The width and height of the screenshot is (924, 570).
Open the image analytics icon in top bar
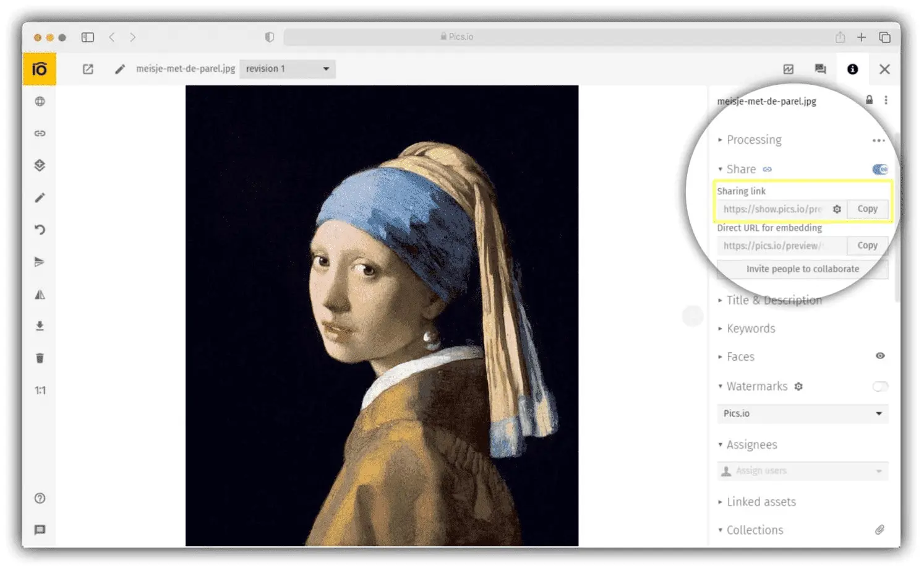pos(788,69)
